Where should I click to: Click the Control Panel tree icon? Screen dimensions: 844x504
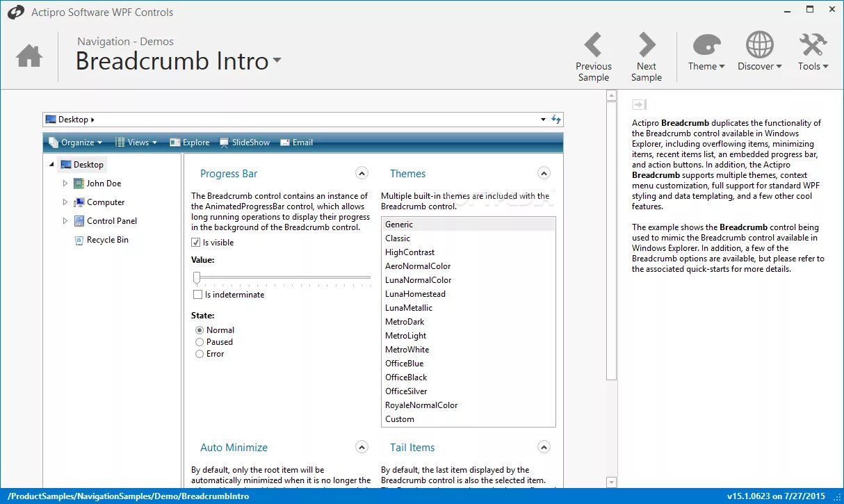79,221
